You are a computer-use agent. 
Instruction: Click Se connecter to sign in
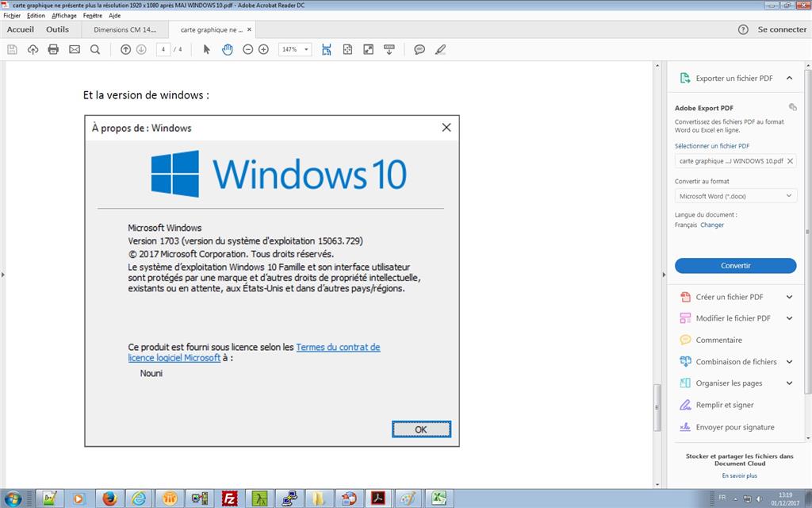coord(782,29)
